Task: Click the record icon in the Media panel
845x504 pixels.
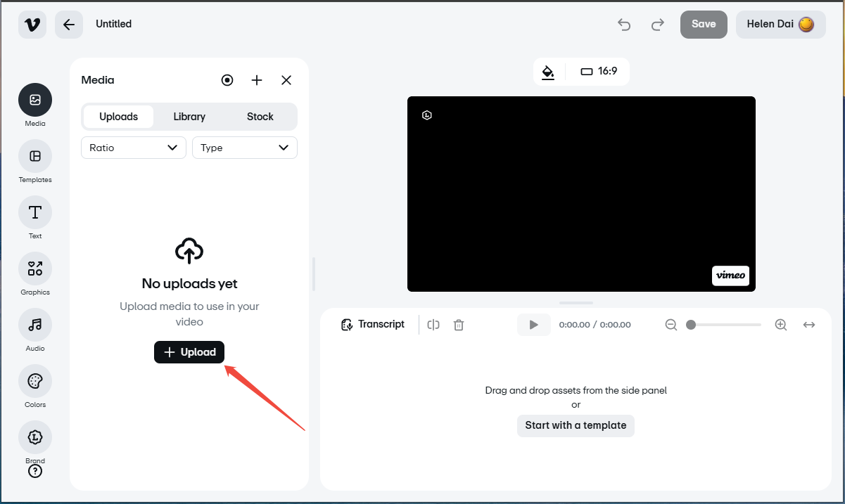Action: (x=227, y=79)
